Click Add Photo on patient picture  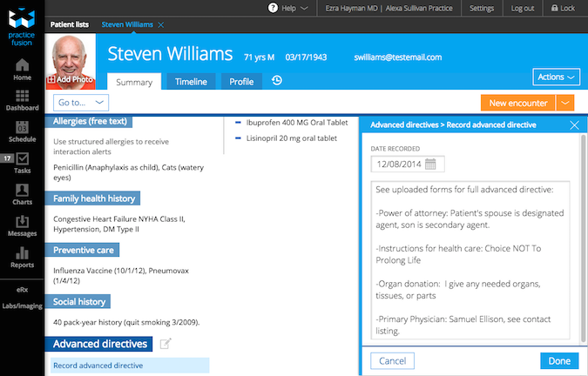(71, 79)
